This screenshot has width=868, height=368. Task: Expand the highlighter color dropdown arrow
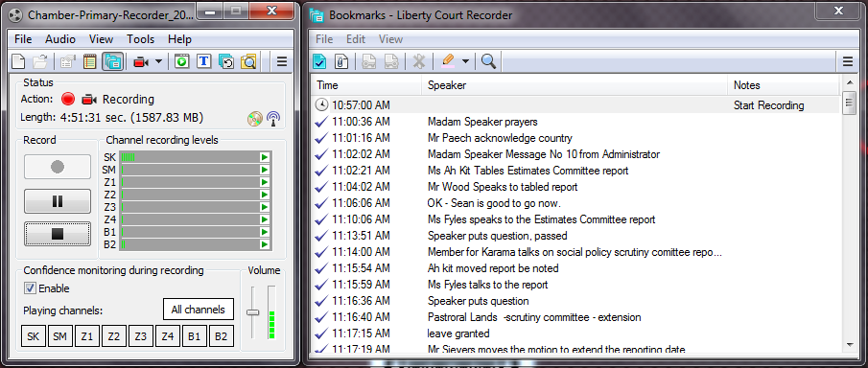[465, 61]
